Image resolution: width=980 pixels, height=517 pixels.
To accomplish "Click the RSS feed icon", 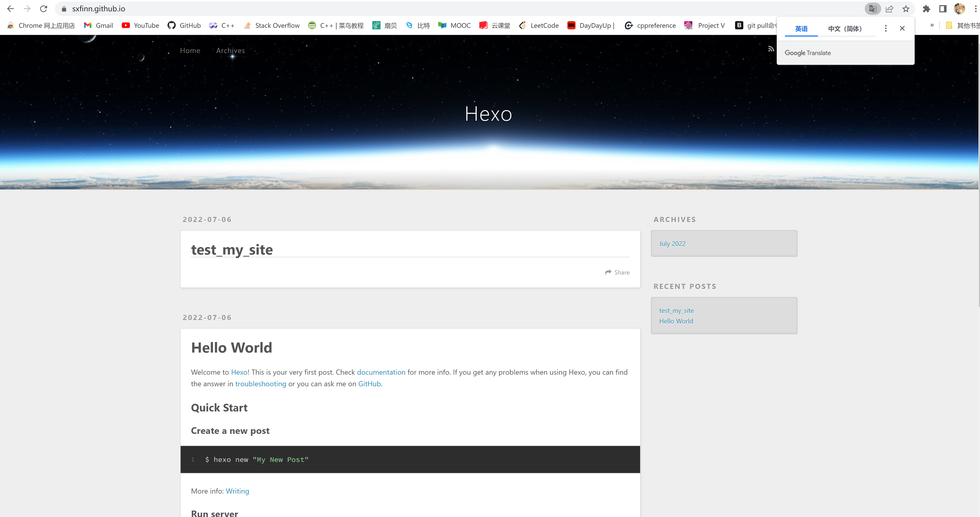I will 771,49.
